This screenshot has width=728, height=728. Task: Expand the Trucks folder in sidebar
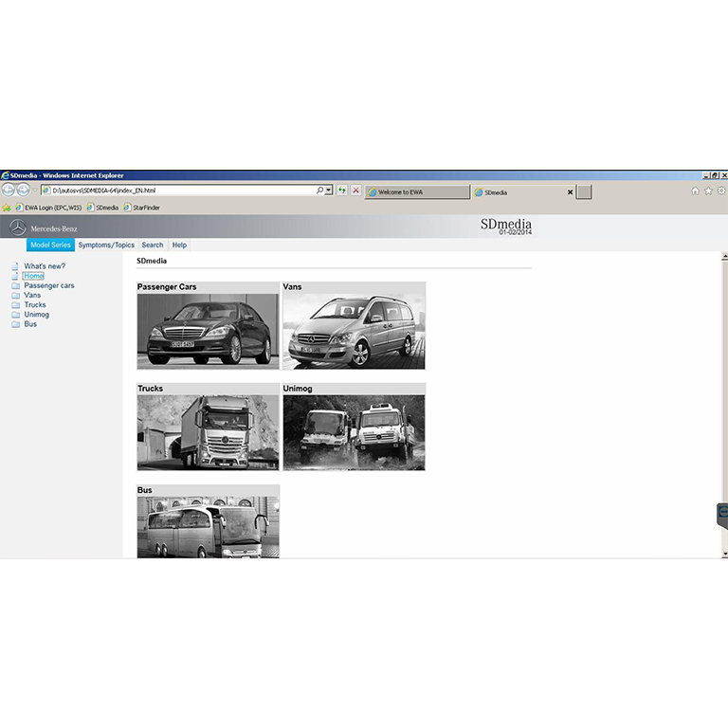pyautogui.click(x=35, y=305)
